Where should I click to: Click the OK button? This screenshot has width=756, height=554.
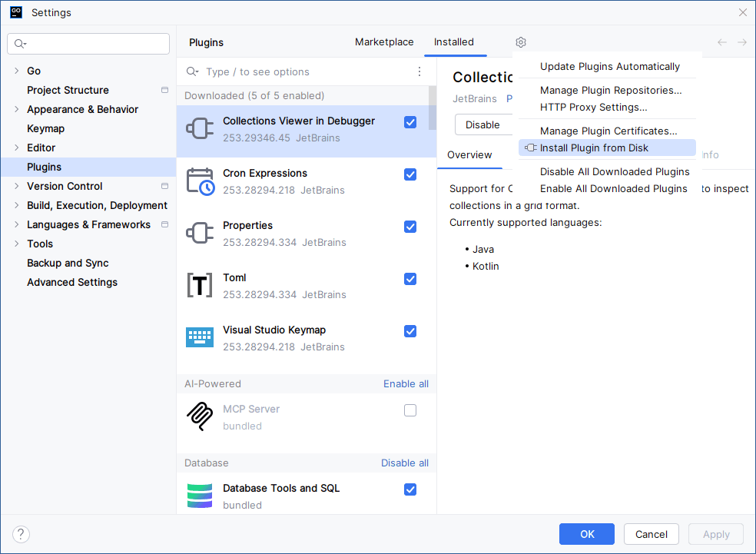click(587, 534)
